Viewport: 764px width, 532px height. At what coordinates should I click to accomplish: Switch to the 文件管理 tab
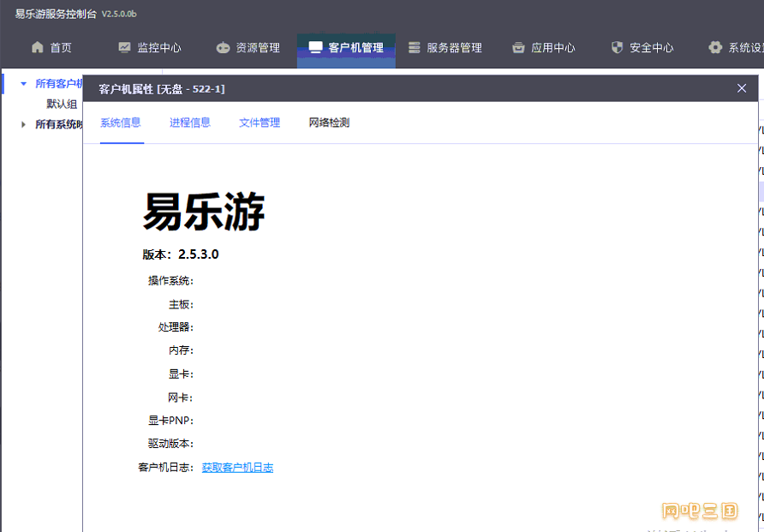tap(260, 123)
